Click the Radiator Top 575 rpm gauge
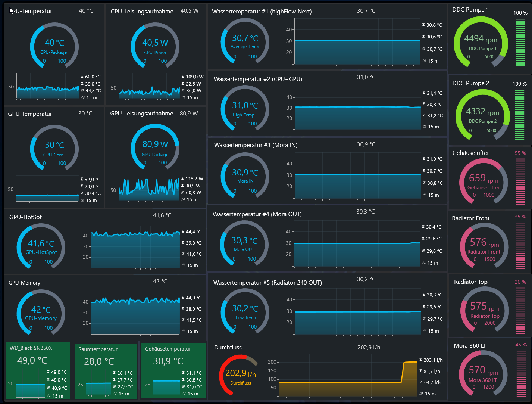532x404 pixels. pyautogui.click(x=485, y=310)
